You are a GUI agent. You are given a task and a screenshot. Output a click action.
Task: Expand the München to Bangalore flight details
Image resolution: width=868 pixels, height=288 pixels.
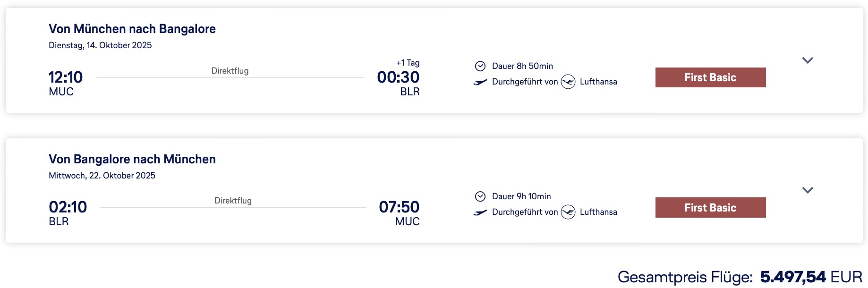[x=808, y=60]
